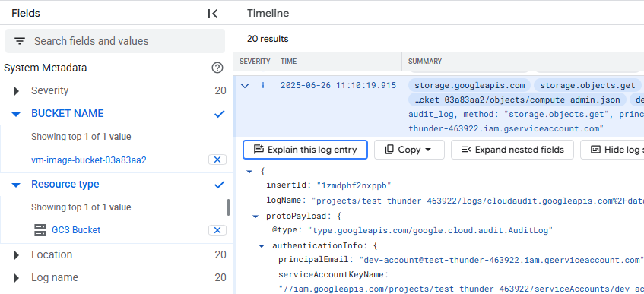Collapse the expanded log entry row chevron
644x294 pixels.
tap(245, 86)
